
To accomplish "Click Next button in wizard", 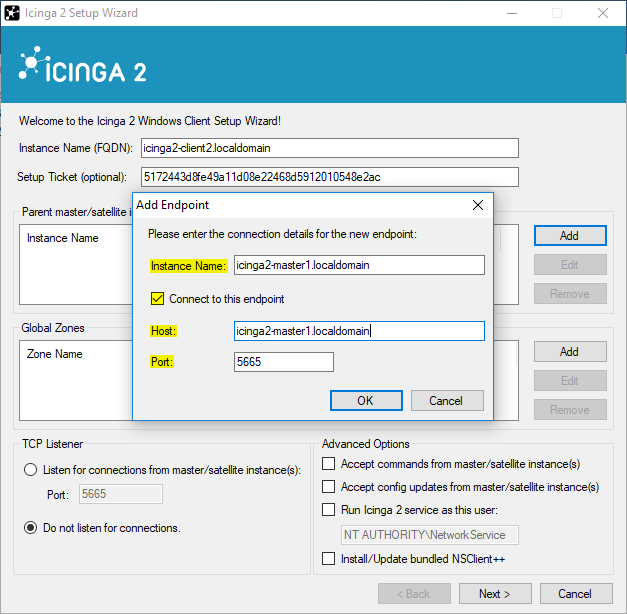I will click(495, 594).
